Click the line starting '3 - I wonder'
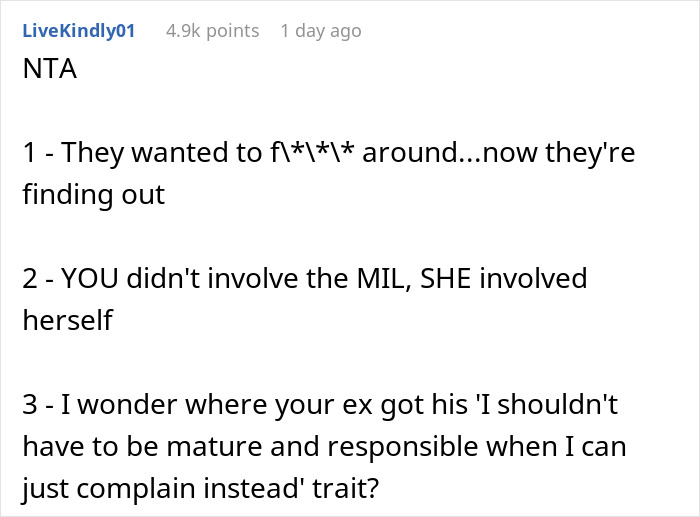The width and height of the screenshot is (700, 517). click(320, 405)
